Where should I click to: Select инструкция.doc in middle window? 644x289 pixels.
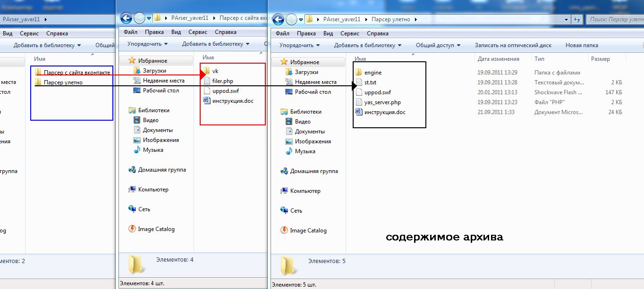[229, 100]
